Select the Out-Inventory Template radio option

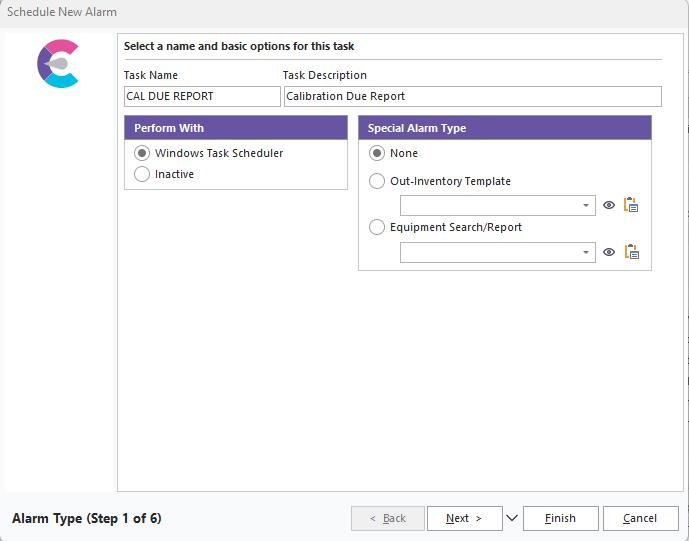377,181
